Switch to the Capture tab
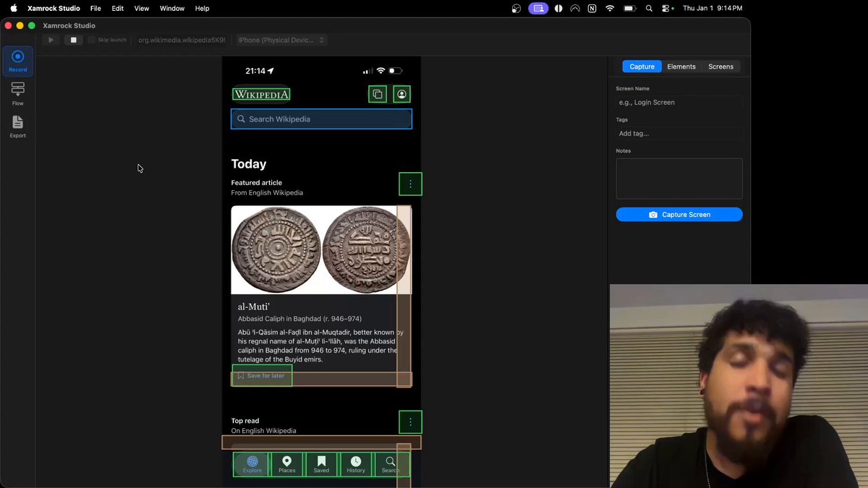Image resolution: width=868 pixels, height=488 pixels. [x=642, y=67]
